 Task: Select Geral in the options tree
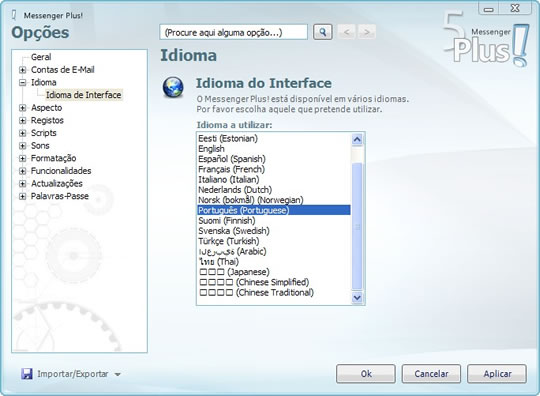(x=41, y=57)
